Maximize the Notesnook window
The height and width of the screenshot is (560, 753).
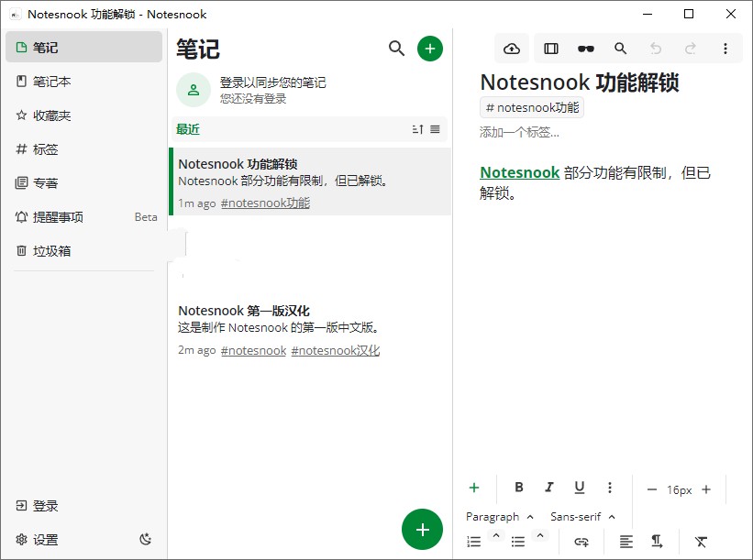689,14
